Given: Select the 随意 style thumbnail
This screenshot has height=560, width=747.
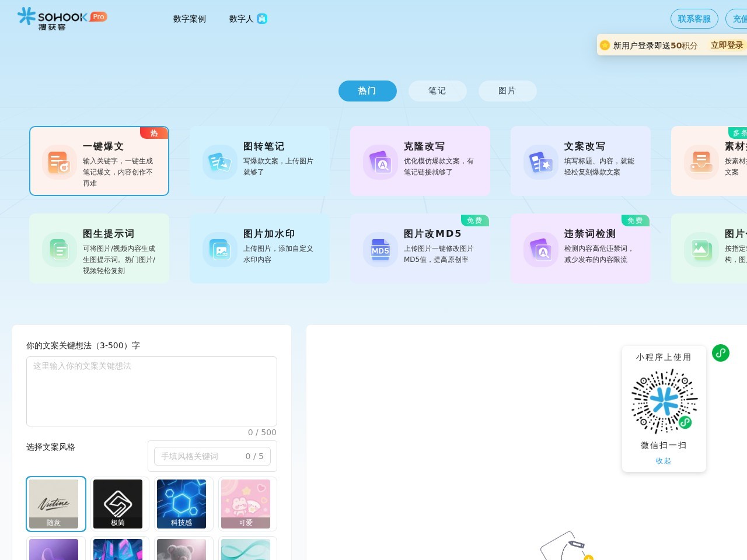Looking at the screenshot, I should pyautogui.click(x=56, y=504).
